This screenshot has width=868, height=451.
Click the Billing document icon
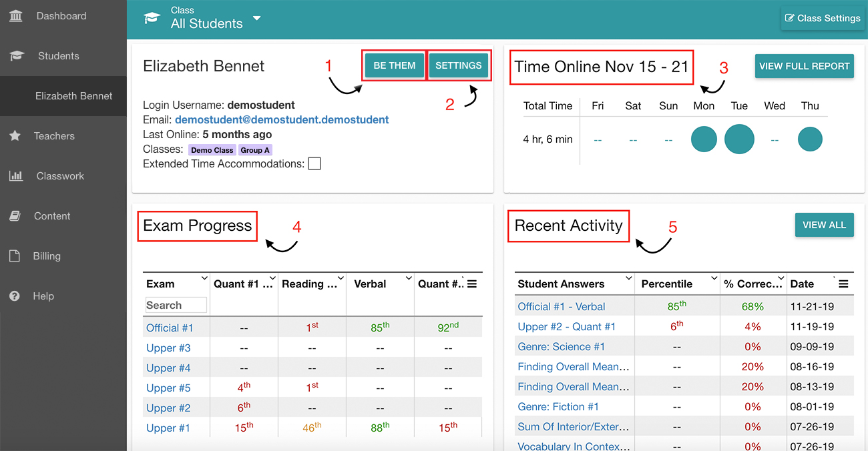(14, 256)
